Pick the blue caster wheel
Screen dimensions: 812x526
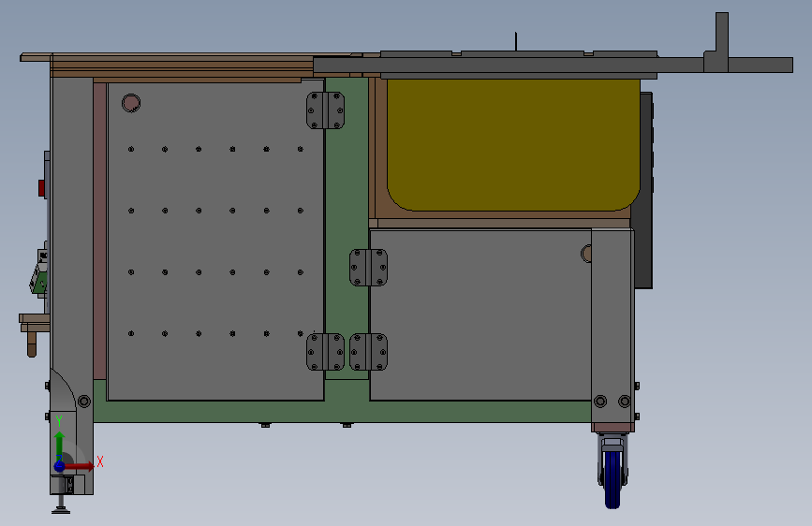tap(613, 479)
